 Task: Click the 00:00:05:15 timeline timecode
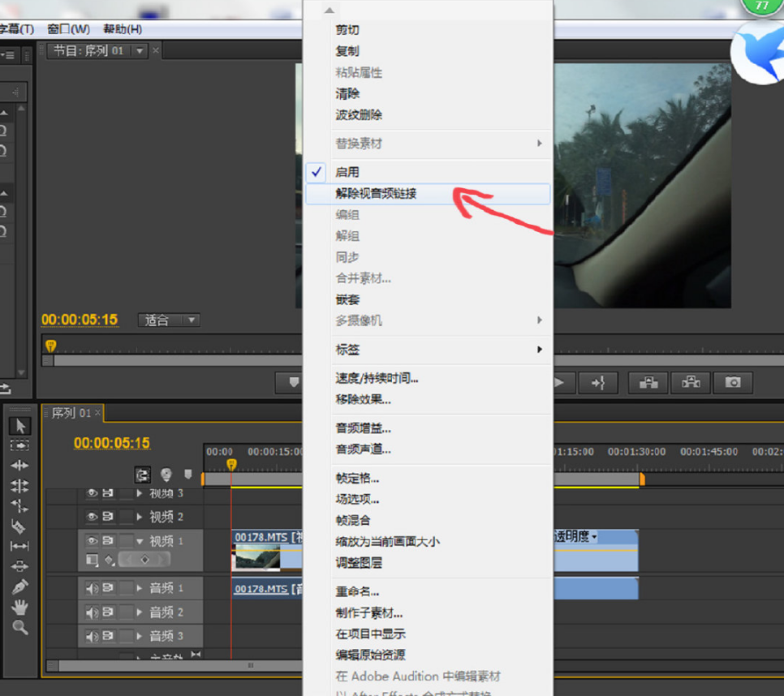(x=111, y=443)
